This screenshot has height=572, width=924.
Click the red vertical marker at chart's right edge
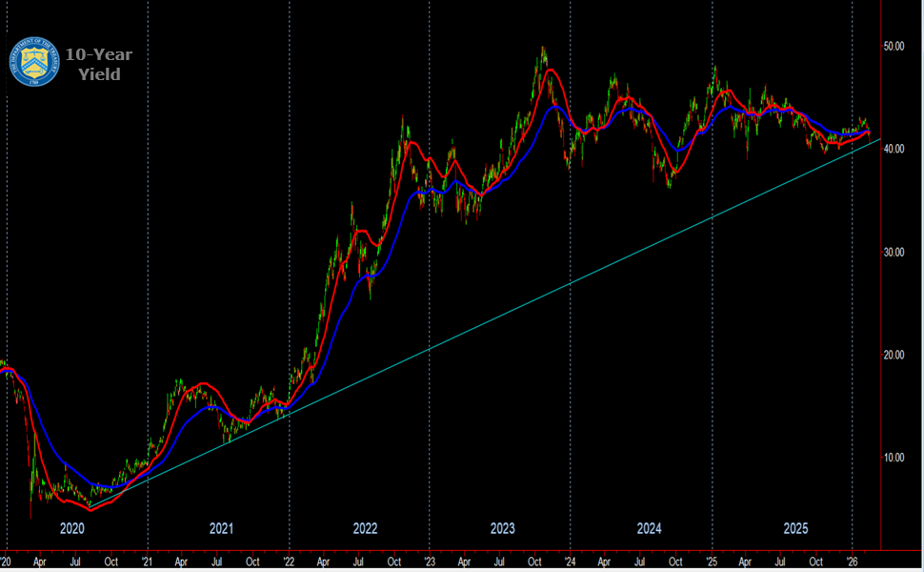pyautogui.click(x=881, y=286)
